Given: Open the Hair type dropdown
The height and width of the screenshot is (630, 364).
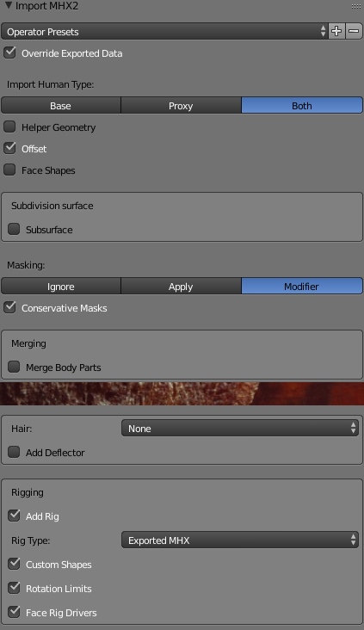Looking at the screenshot, I should click(240, 429).
